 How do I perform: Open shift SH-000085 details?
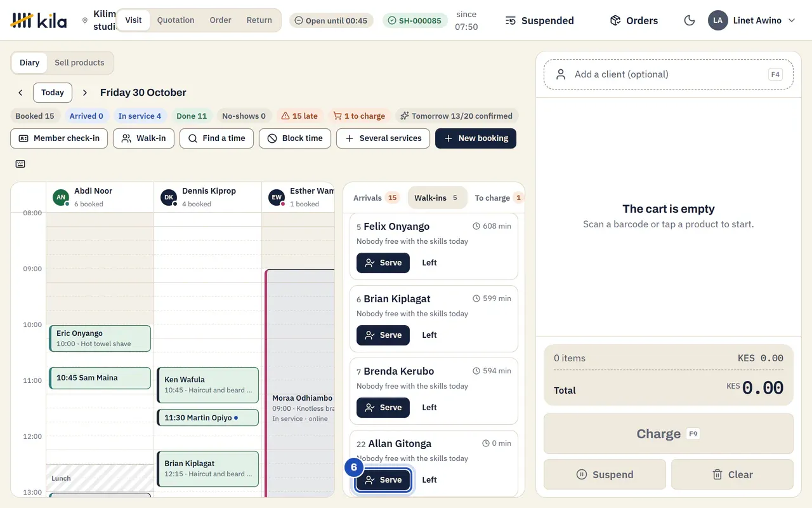tap(415, 20)
